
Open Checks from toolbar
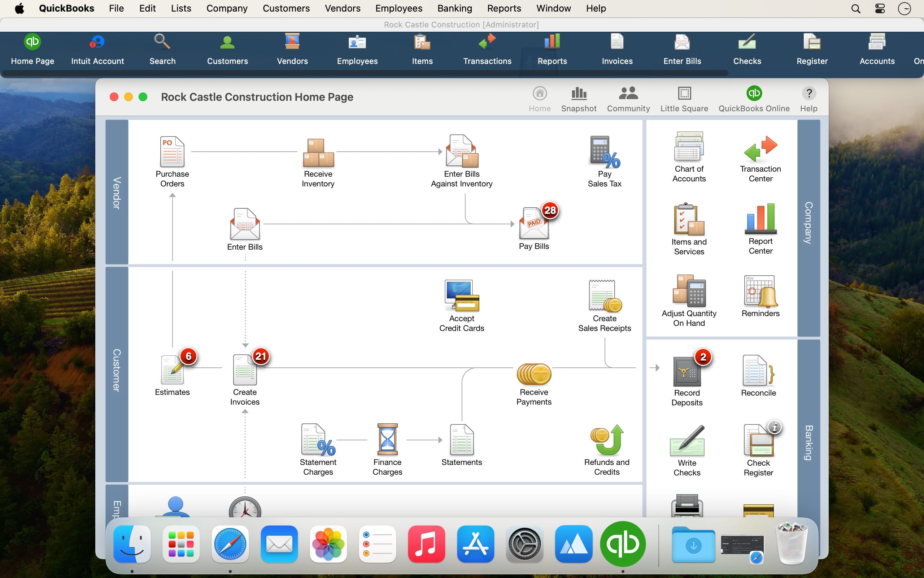click(x=747, y=50)
